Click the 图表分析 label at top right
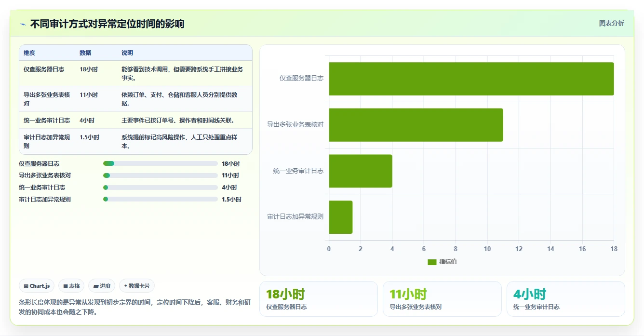Image resolution: width=644 pixels, height=336 pixels. coord(611,23)
